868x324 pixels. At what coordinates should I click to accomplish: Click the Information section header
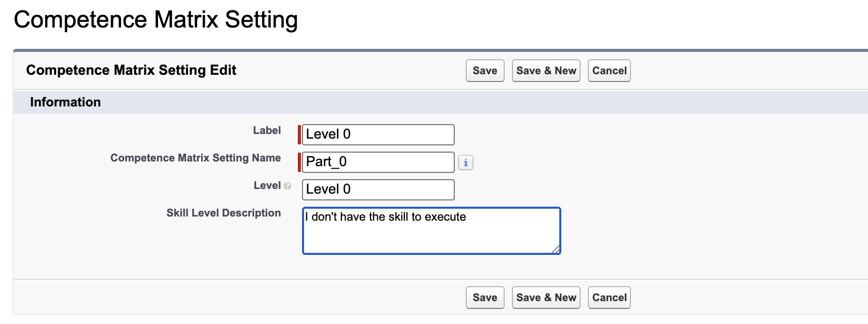click(65, 102)
